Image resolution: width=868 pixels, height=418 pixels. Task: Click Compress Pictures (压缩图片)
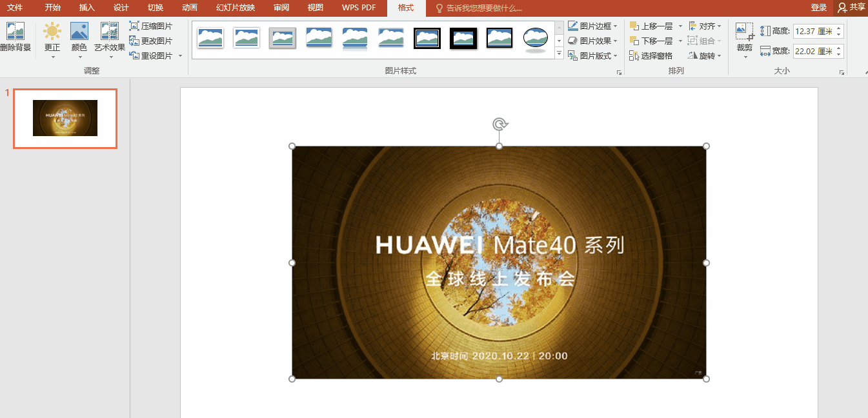pos(151,26)
